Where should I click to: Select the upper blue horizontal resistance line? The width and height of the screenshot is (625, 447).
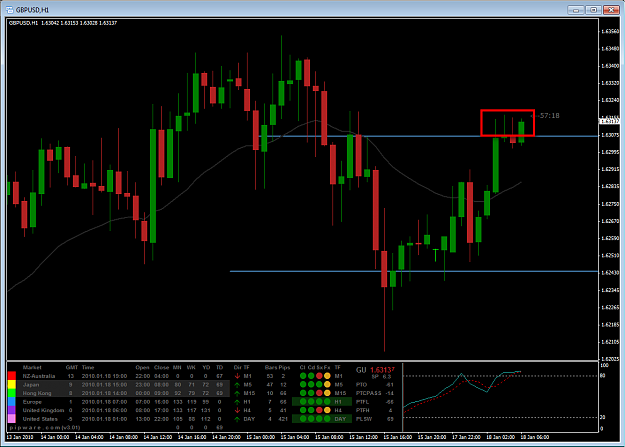(x=428, y=136)
